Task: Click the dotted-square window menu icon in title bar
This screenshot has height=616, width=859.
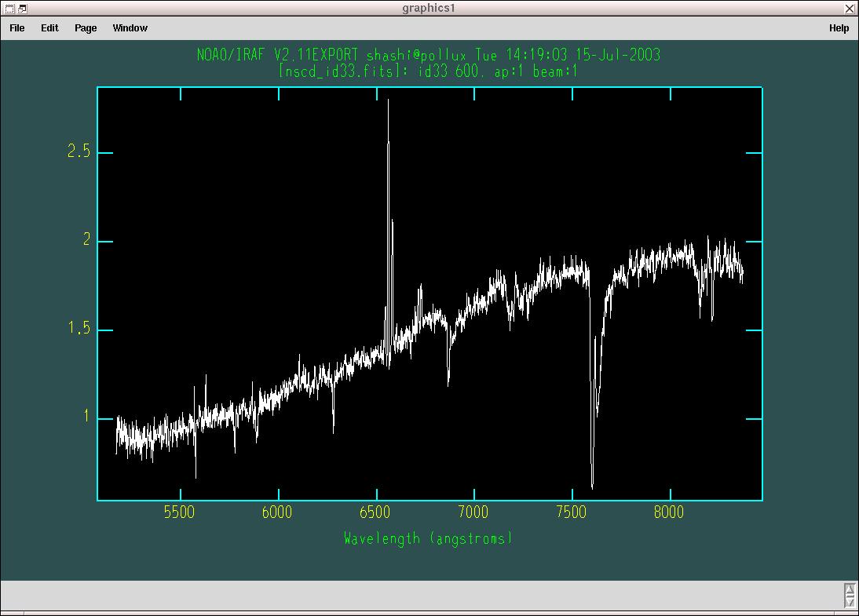Action: tap(9, 8)
